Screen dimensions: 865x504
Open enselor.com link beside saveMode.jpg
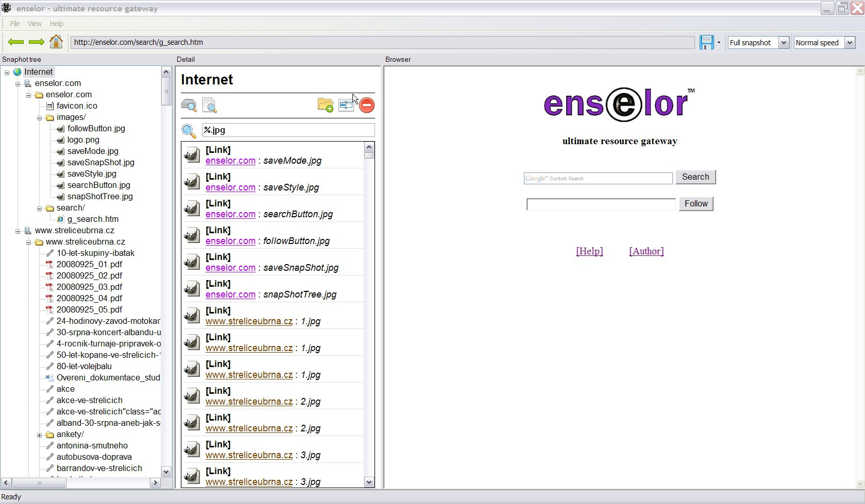(x=230, y=161)
